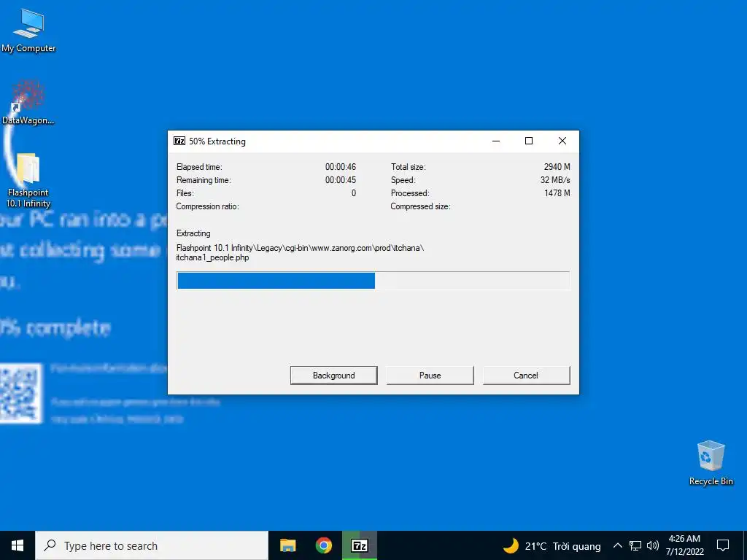Open the My Computer desktop icon
Screen dimensions: 747x560
tap(28, 31)
